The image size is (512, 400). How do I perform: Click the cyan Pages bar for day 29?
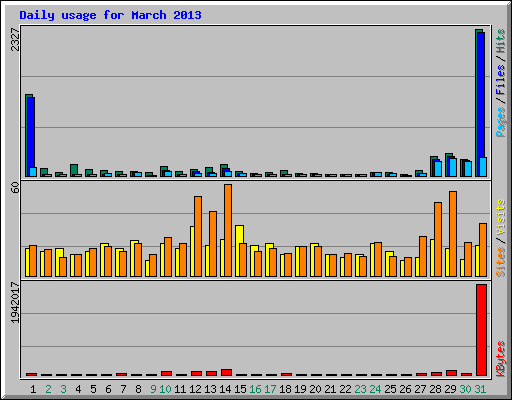[x=453, y=167]
